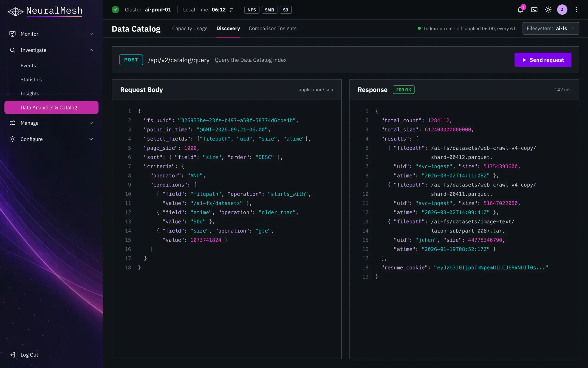Click the fs_uuid value in request body
The image size is (588, 368).
236,121
